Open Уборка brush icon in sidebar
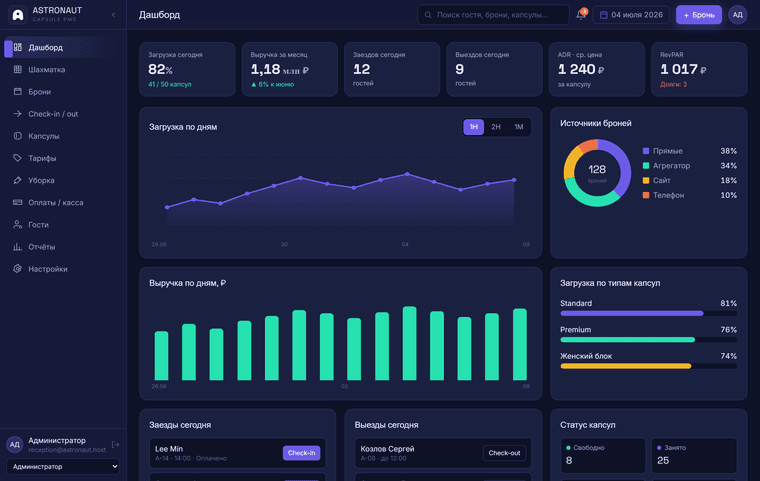Image resolution: width=760 pixels, height=481 pixels. (17, 180)
